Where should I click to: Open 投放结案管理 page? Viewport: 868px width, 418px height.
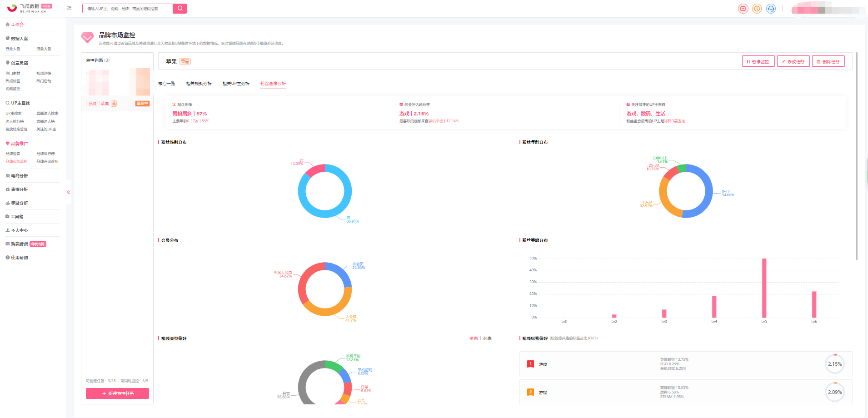16,129
